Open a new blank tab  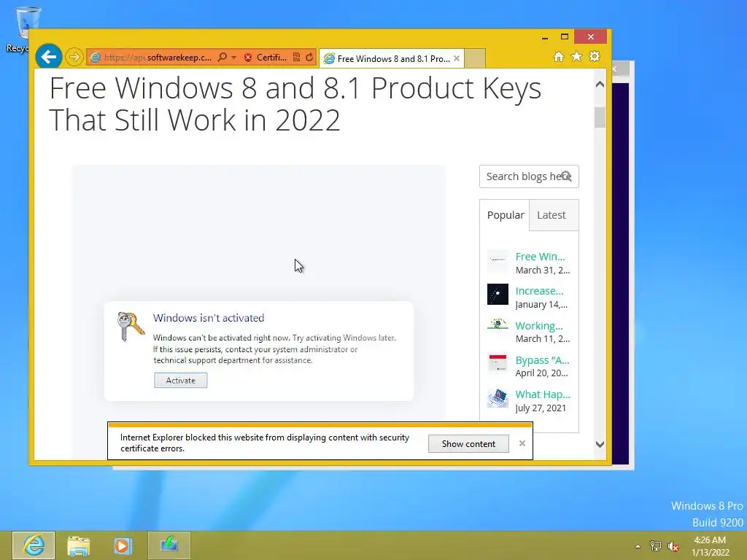474,58
